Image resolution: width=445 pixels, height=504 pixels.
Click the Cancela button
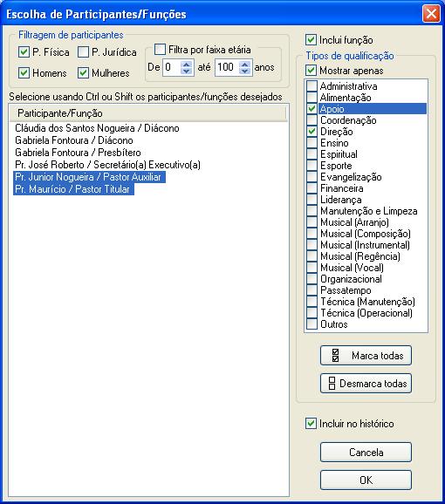pyautogui.click(x=366, y=453)
